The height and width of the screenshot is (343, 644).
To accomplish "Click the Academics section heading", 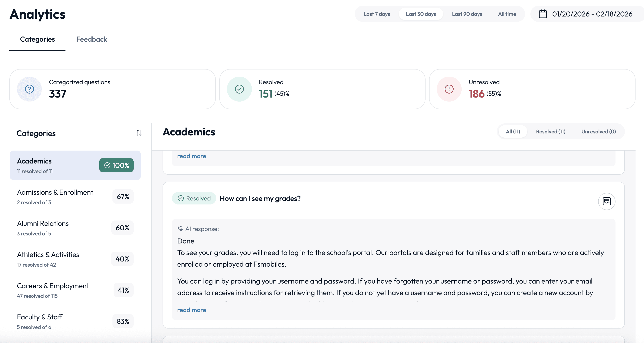I will [189, 132].
